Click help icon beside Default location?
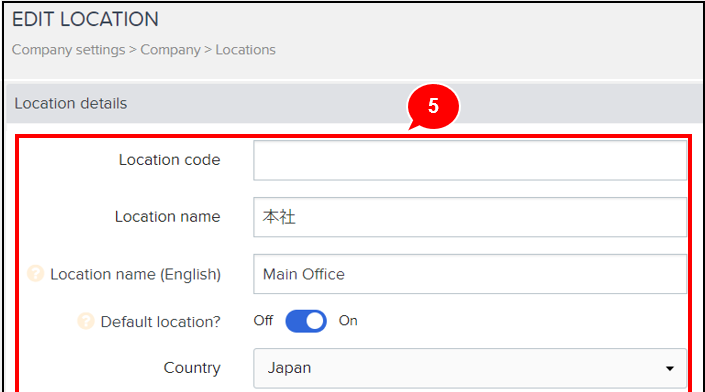Screen dimensions: 705x392 pyautogui.click(x=86, y=321)
